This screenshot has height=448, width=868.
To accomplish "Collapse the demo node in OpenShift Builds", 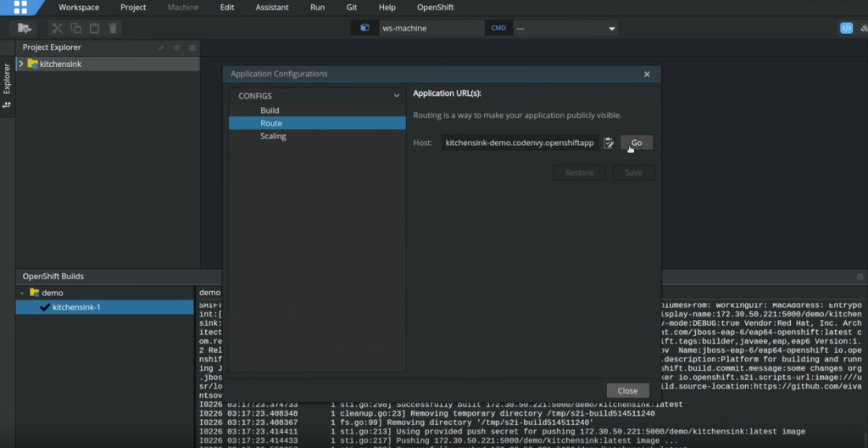I will pyautogui.click(x=21, y=293).
